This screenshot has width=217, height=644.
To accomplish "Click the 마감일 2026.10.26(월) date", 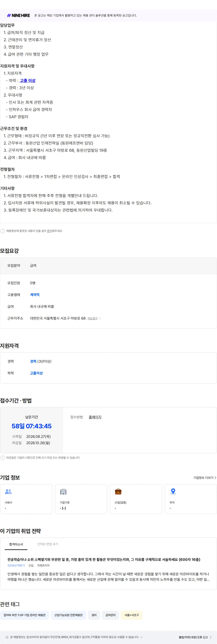I will [x=38, y=443].
